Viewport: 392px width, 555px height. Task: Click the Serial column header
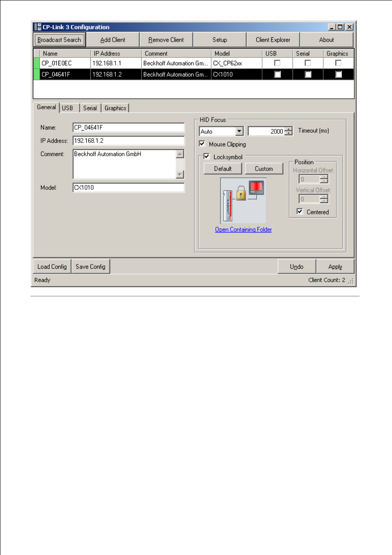pos(308,53)
